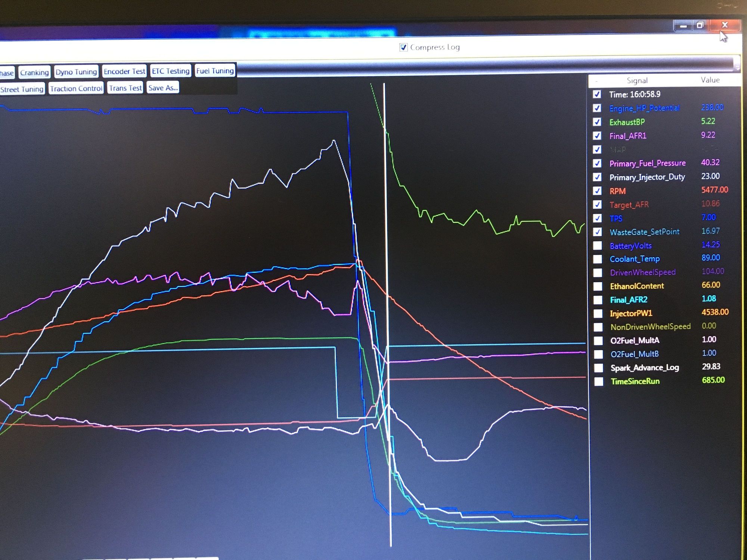The width and height of the screenshot is (747, 560).
Task: Click the Save As... button
Action: click(163, 88)
